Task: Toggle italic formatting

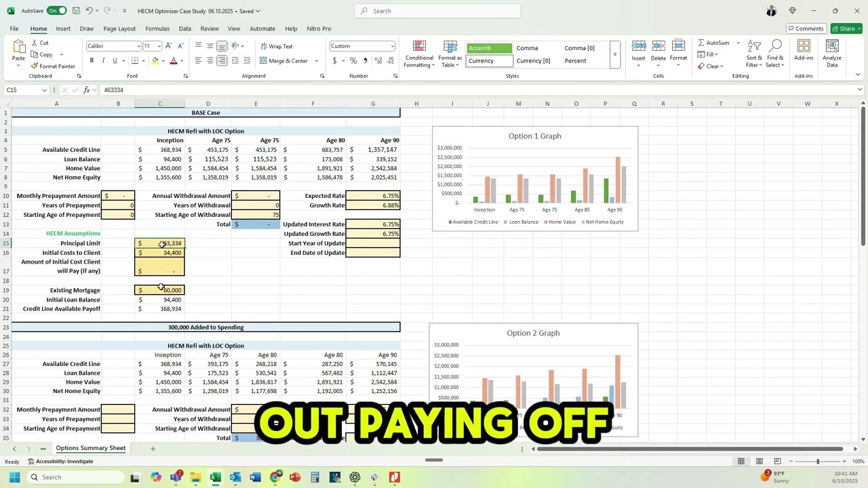Action: point(103,60)
